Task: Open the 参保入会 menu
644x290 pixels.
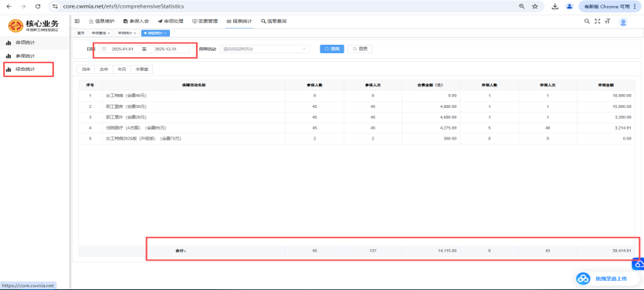Action: pos(136,21)
